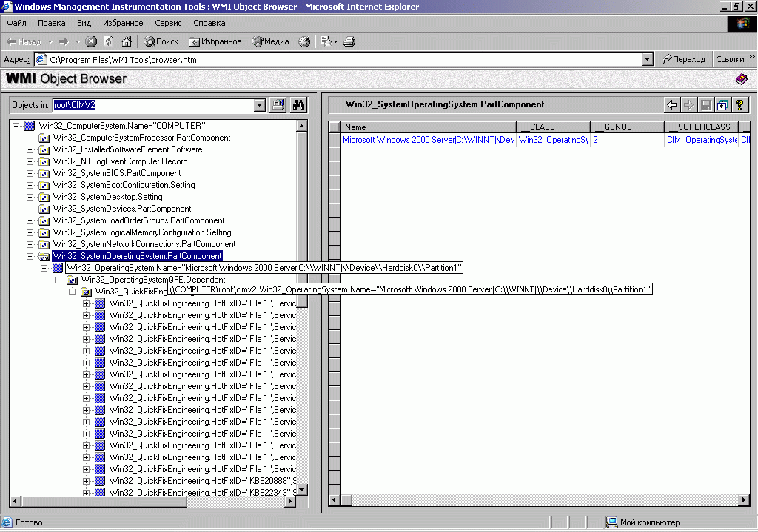The width and height of the screenshot is (758, 532).
Task: Click the Win32_OperatingSystem.Name object icon
Action: point(58,268)
